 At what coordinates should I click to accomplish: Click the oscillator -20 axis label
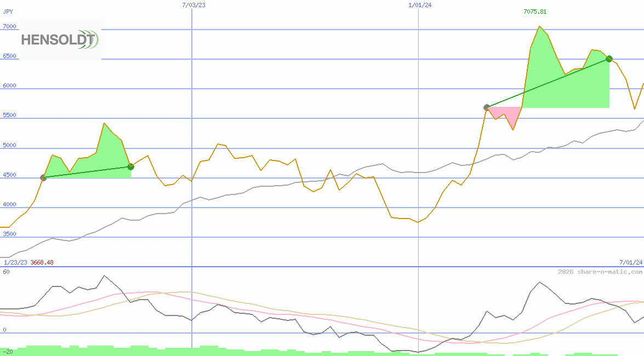click(x=8, y=352)
